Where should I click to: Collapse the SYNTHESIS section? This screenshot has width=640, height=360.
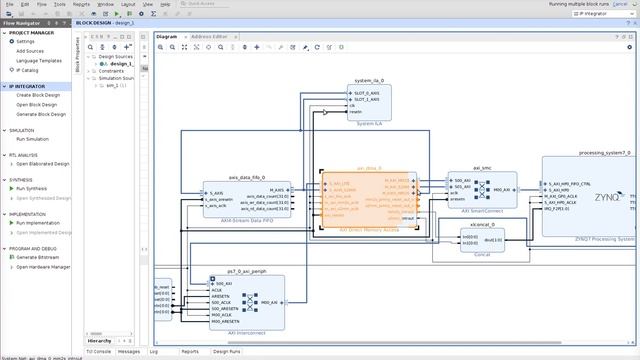[x=5, y=180]
